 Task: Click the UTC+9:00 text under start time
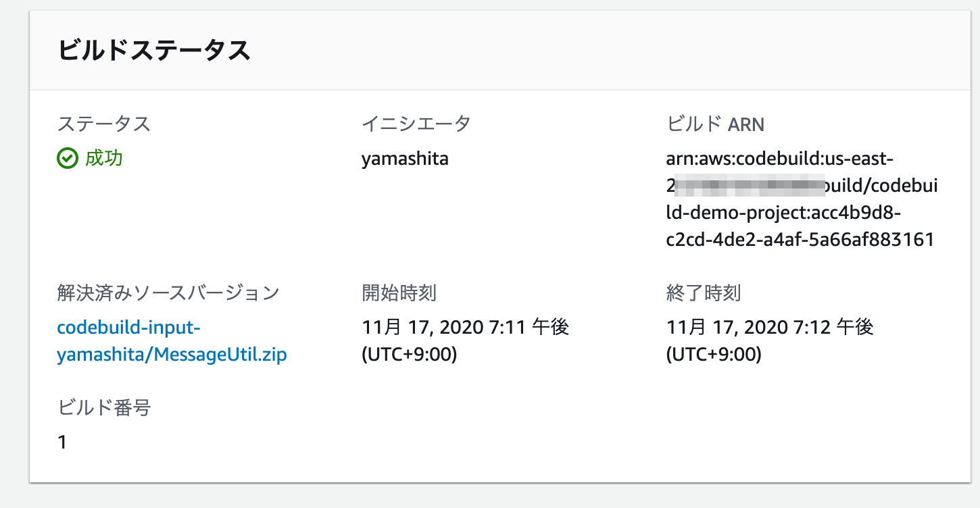[410, 354]
